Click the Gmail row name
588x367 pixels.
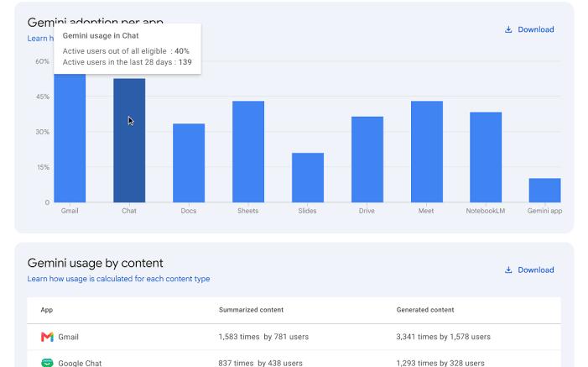[x=68, y=337]
